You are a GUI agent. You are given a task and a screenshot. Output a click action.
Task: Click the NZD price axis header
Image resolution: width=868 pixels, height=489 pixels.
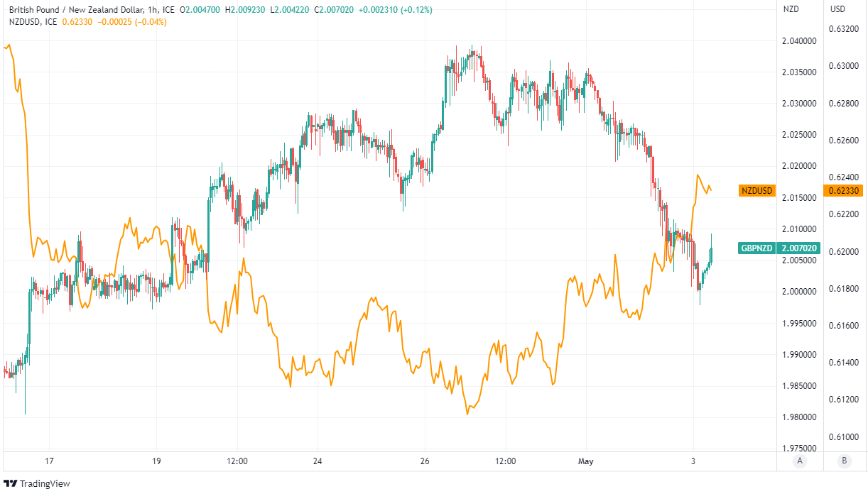[x=791, y=9]
